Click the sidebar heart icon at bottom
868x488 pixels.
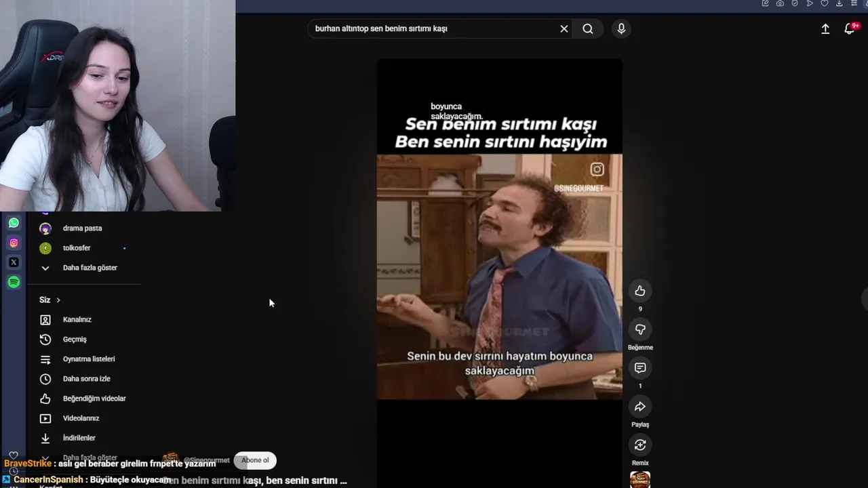click(14, 455)
